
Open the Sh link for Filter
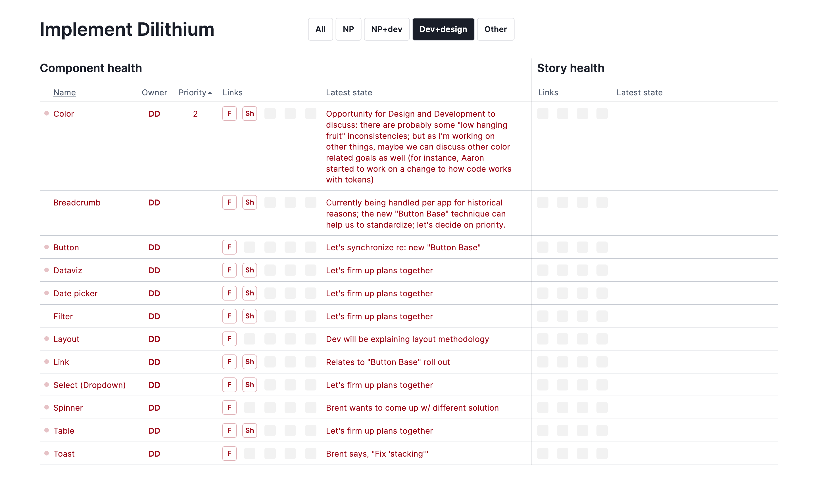(x=250, y=316)
